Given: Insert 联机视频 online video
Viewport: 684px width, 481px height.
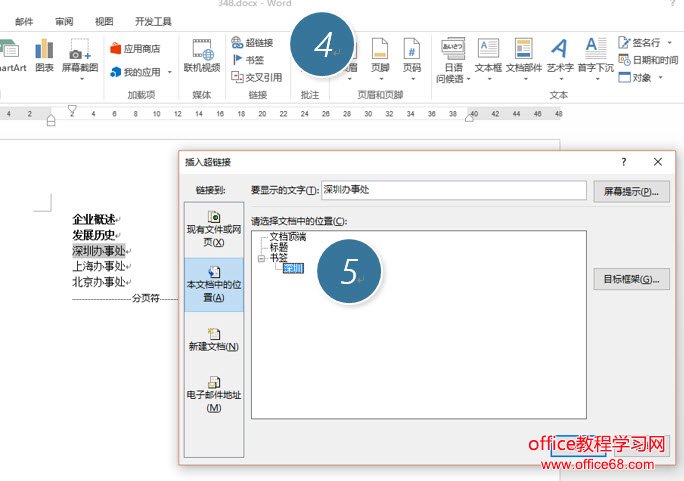Looking at the screenshot, I should (x=202, y=56).
